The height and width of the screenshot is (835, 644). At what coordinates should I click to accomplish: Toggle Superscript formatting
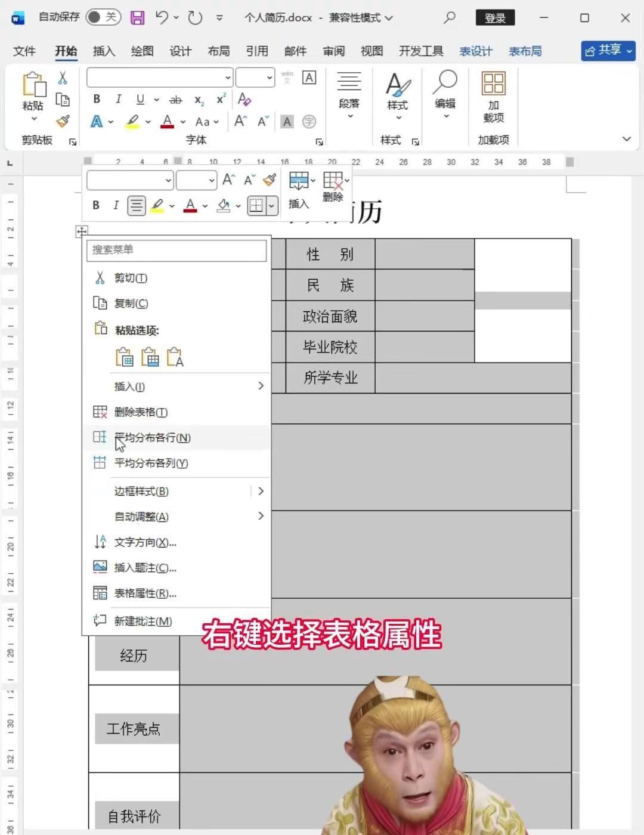point(221,99)
